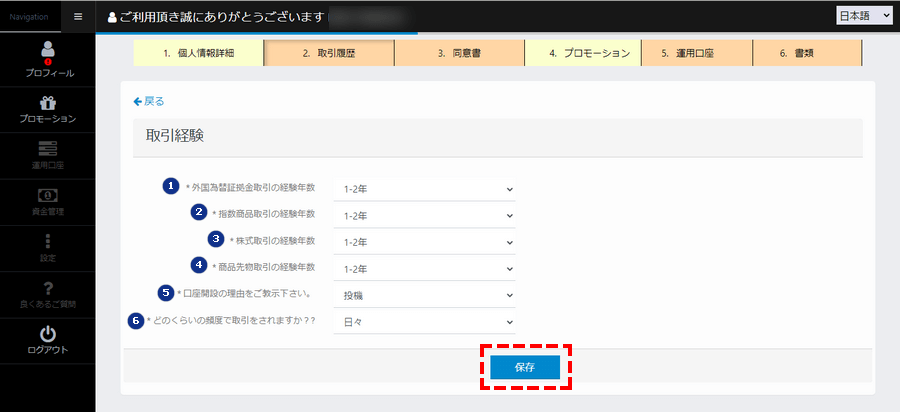Switch to 5. 運用口座 tab
This screenshot has width=900, height=412.
pyautogui.click(x=697, y=53)
